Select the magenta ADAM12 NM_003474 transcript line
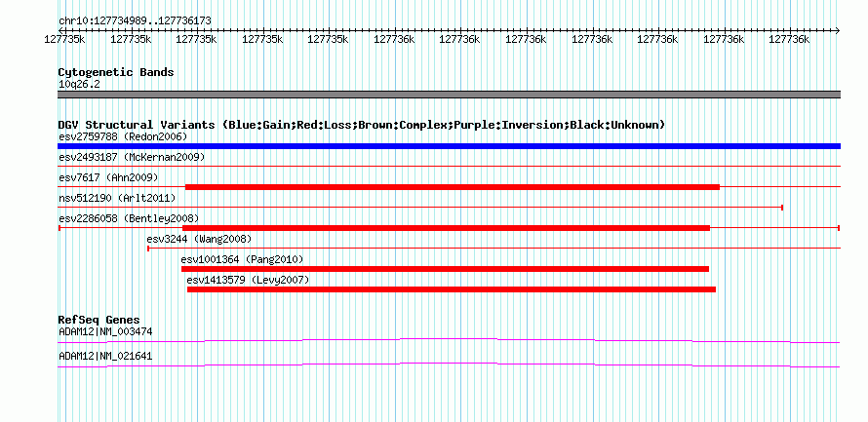The image size is (868, 422). 449,340
